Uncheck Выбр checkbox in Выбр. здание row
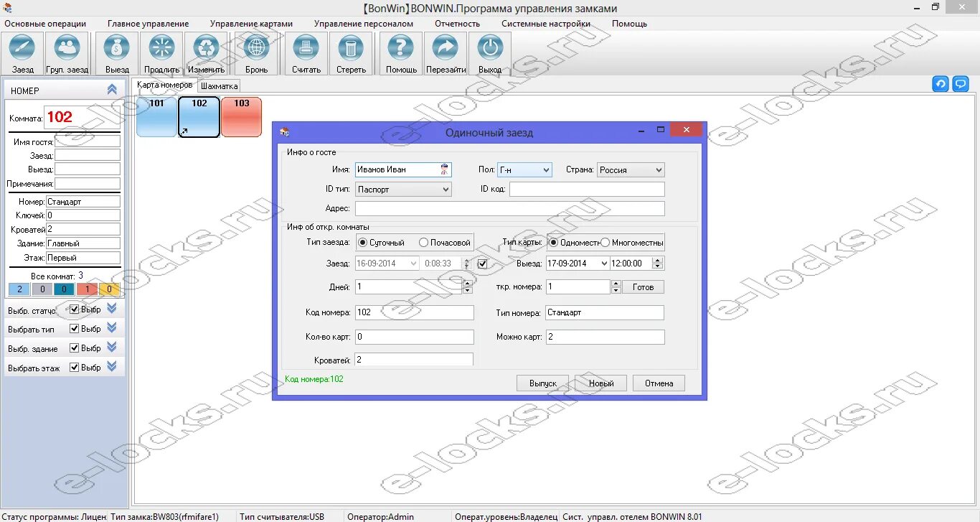 click(x=74, y=348)
